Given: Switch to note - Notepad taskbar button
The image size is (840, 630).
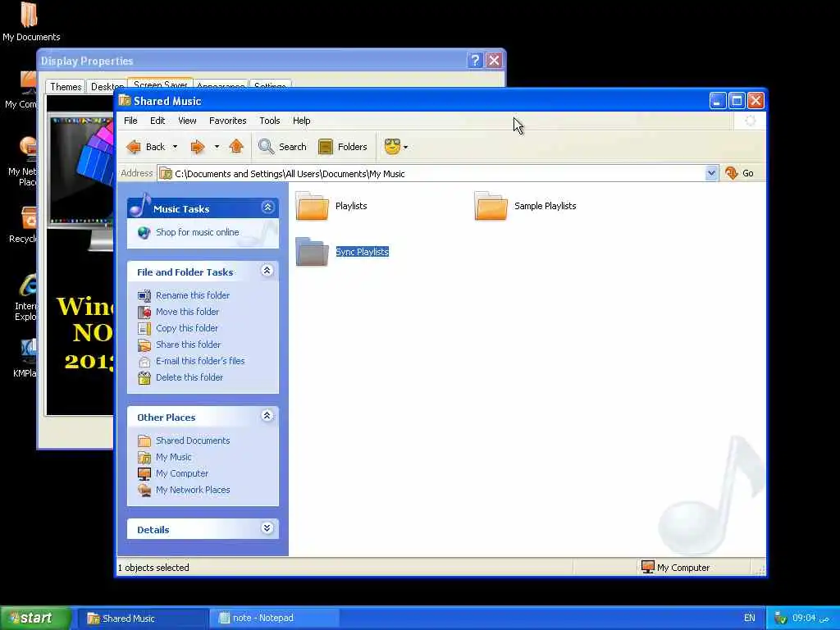Looking at the screenshot, I should coord(274,619).
